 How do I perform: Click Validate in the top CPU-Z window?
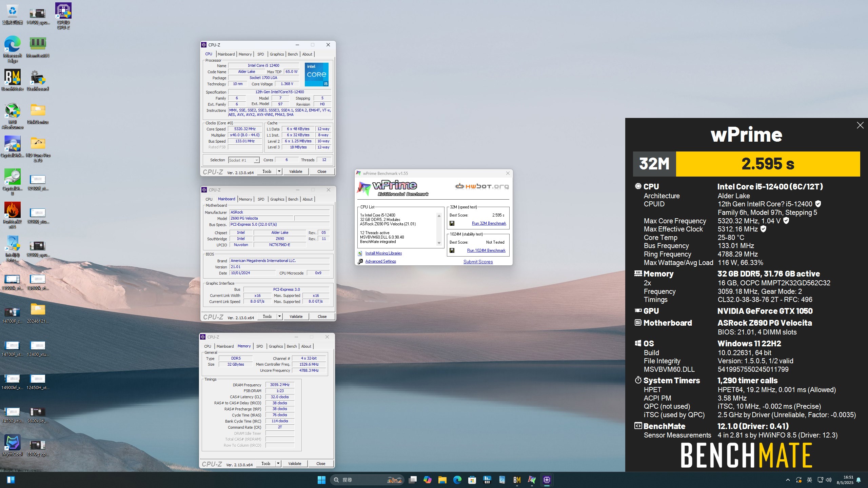click(296, 171)
